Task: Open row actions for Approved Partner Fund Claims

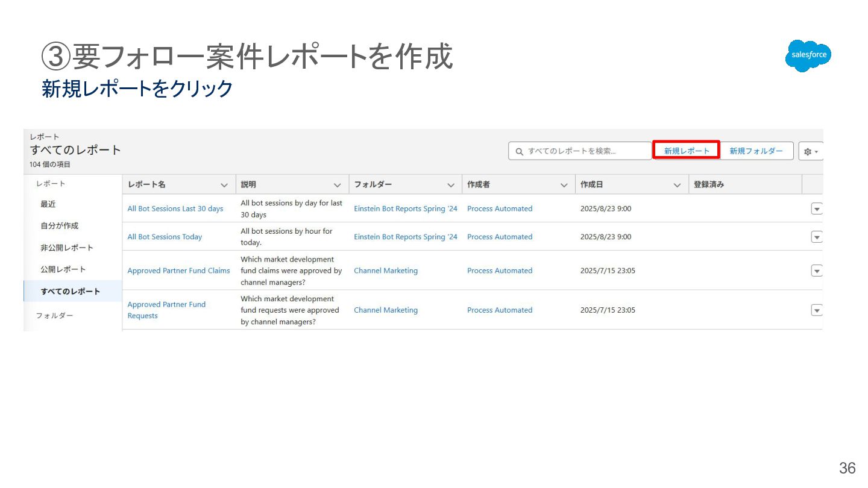Action: [817, 271]
